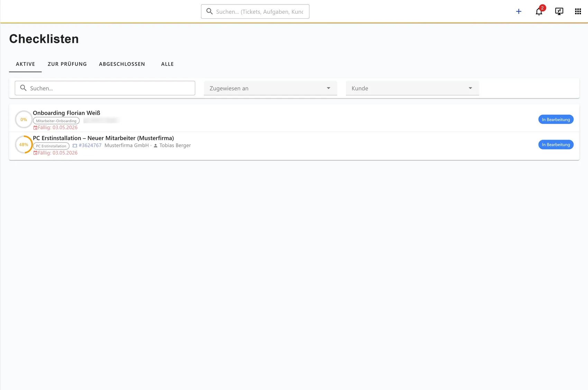Click the ticket icon beside #3624767
This screenshot has height=390, width=588.
point(75,146)
